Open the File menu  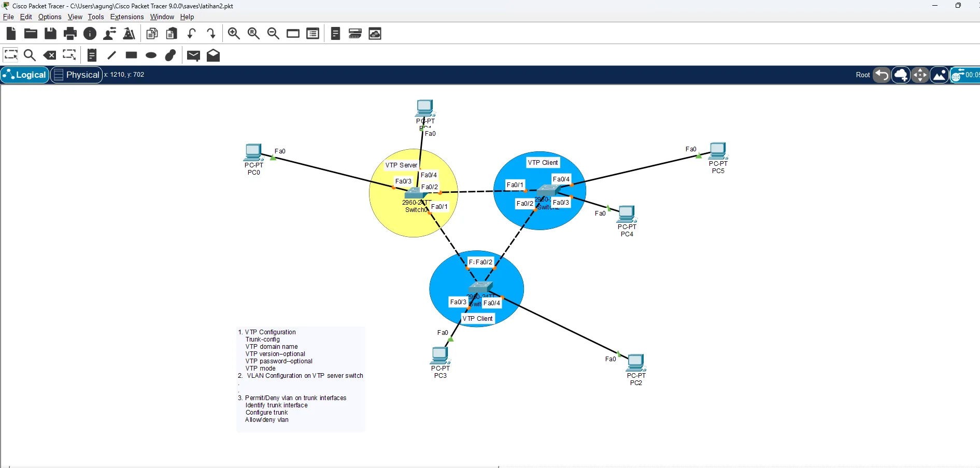pos(8,17)
